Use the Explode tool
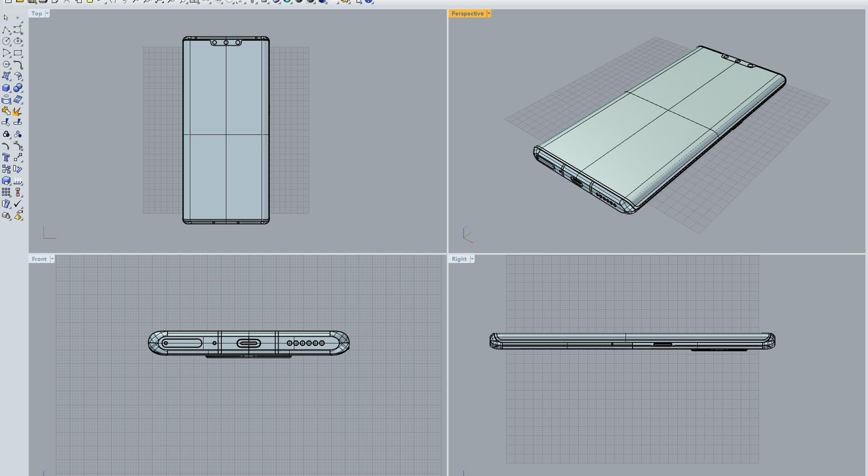This screenshot has height=476, width=868. (17, 111)
